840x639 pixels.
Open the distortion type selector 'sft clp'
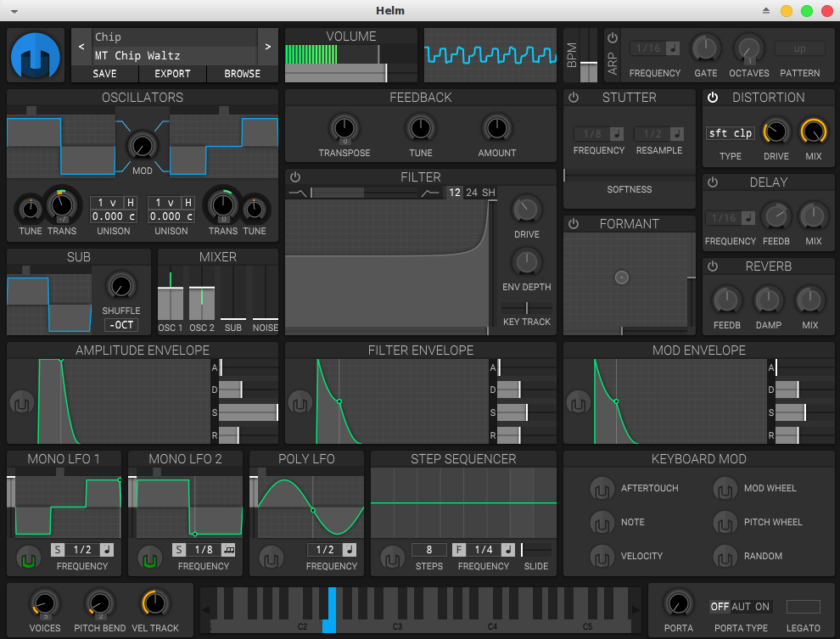pos(730,133)
